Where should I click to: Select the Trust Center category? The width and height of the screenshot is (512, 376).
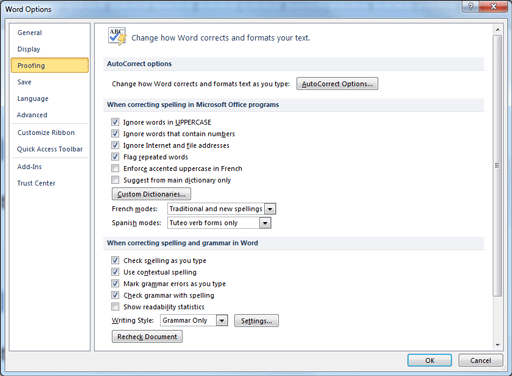coord(36,183)
